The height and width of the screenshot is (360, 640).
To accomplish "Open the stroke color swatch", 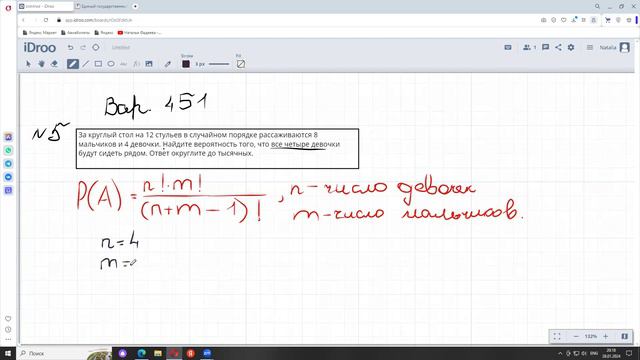I will [186, 64].
